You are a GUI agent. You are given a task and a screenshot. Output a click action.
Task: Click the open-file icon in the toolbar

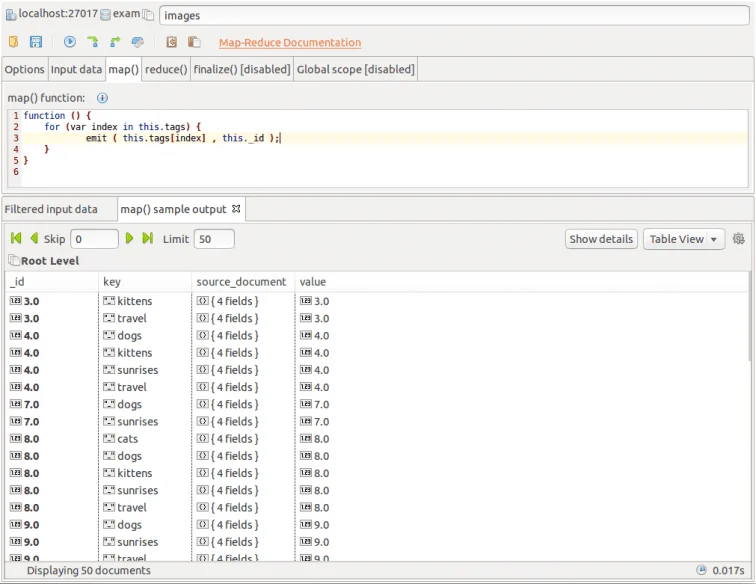[14, 42]
